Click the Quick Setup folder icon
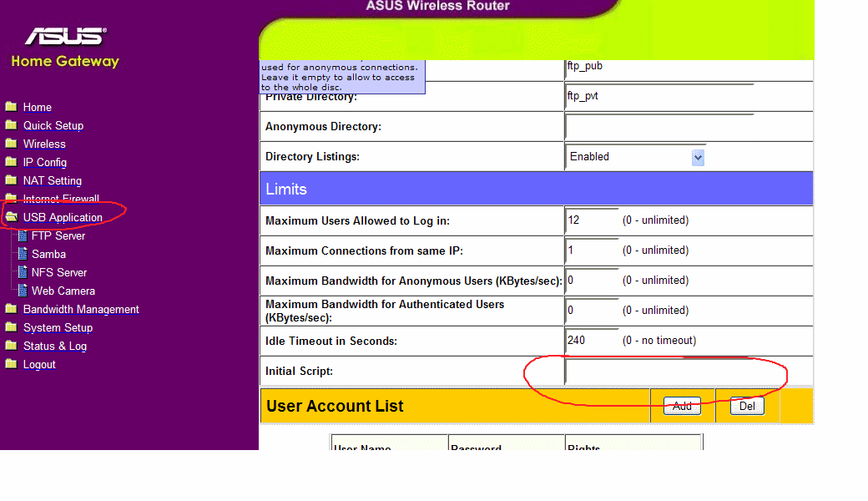The height and width of the screenshot is (501, 868). 11,124
